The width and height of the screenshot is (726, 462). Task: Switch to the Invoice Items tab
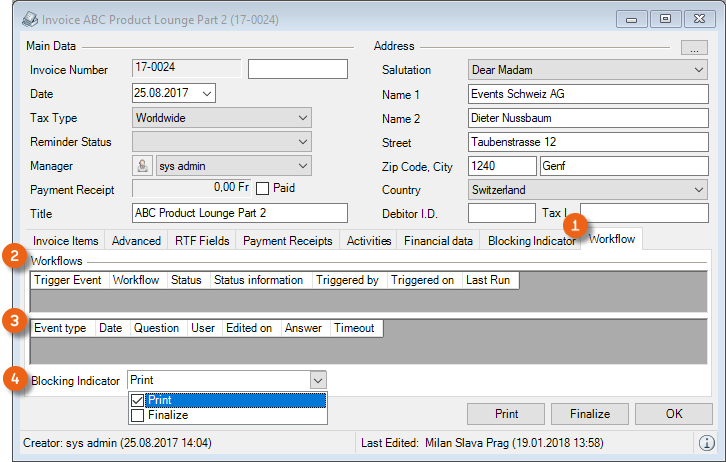tap(66, 241)
